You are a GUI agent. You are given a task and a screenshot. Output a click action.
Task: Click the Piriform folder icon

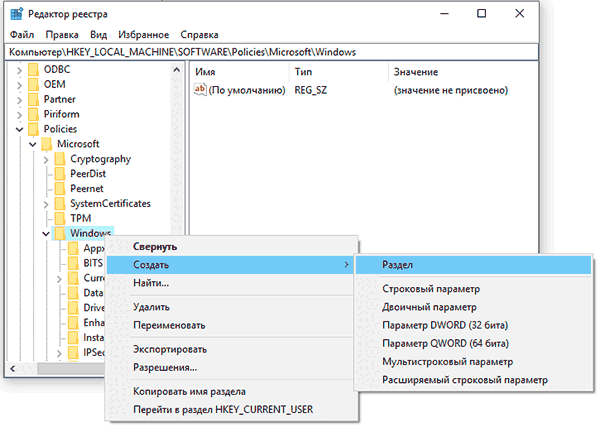(x=34, y=114)
